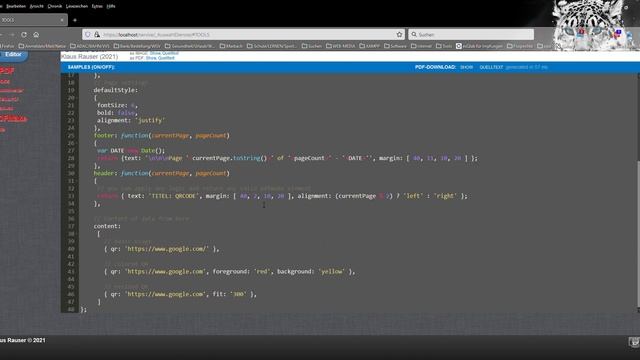The width and height of the screenshot is (640, 360).
Task: Click line number 37 in the gutter
Action: click(71, 226)
